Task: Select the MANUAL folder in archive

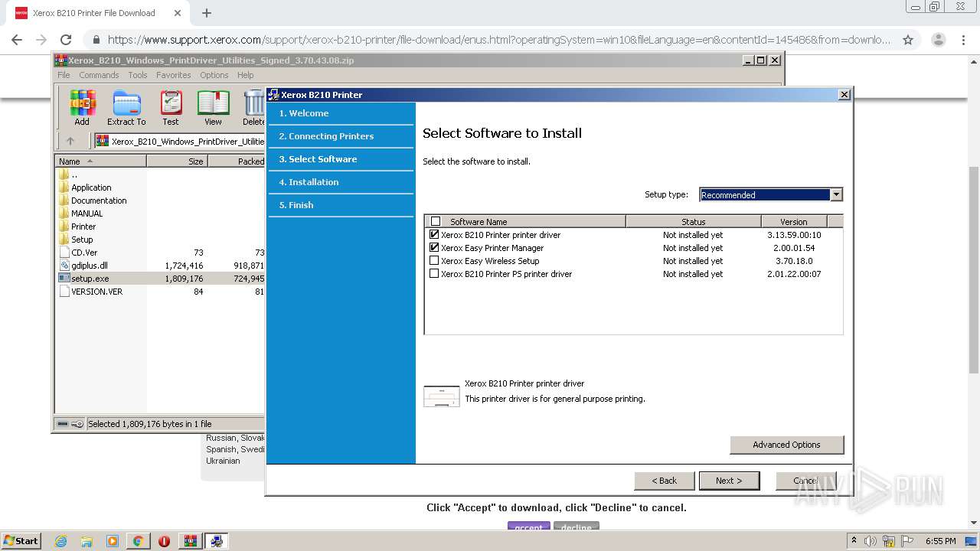Action: pos(87,214)
